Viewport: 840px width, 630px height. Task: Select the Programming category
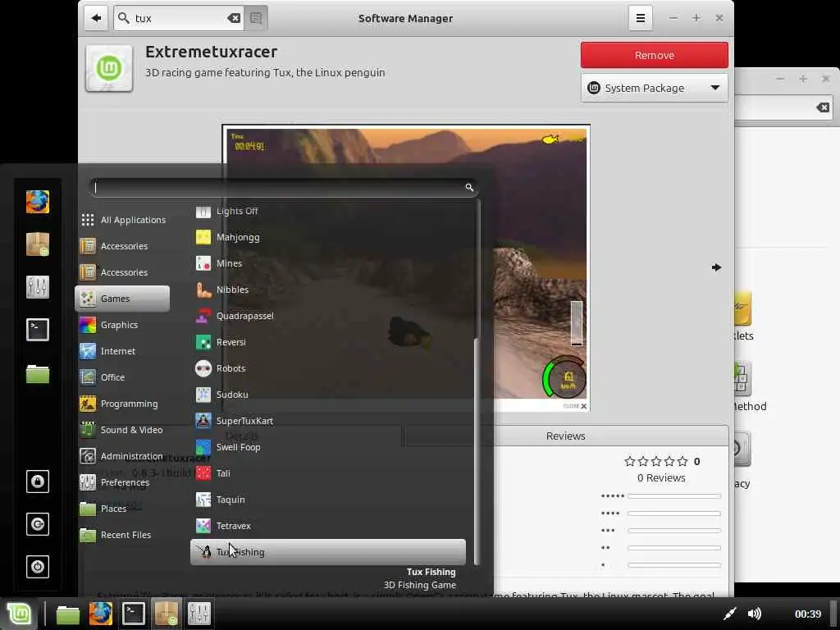click(123, 404)
